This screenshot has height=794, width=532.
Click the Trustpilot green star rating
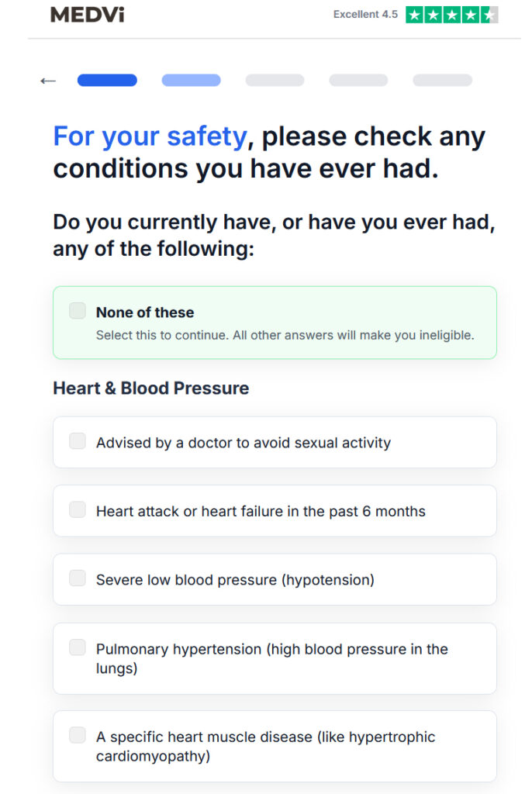pos(452,15)
